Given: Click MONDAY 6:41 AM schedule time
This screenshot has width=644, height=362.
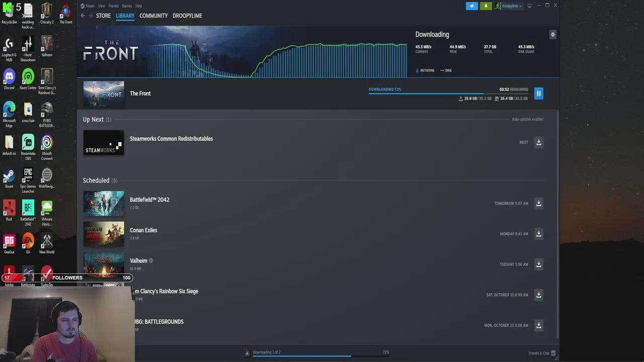Looking at the screenshot, I should (x=514, y=234).
